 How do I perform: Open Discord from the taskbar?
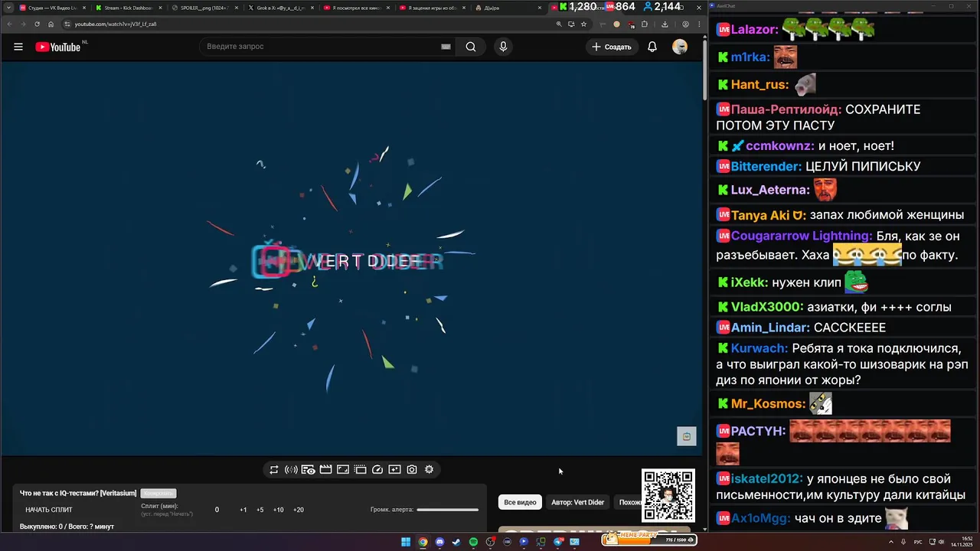tap(439, 542)
